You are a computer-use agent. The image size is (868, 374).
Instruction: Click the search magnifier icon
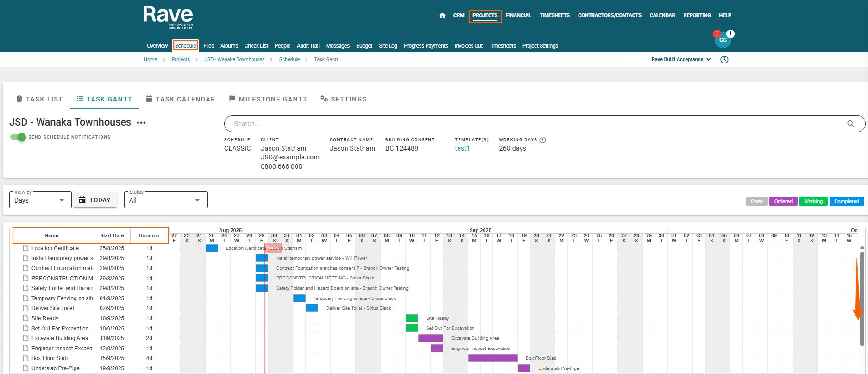(x=850, y=124)
